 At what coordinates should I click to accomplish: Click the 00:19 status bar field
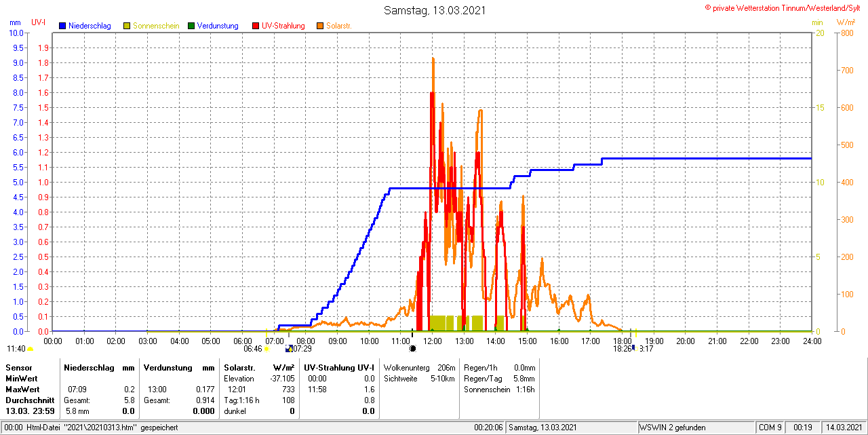pos(803,428)
